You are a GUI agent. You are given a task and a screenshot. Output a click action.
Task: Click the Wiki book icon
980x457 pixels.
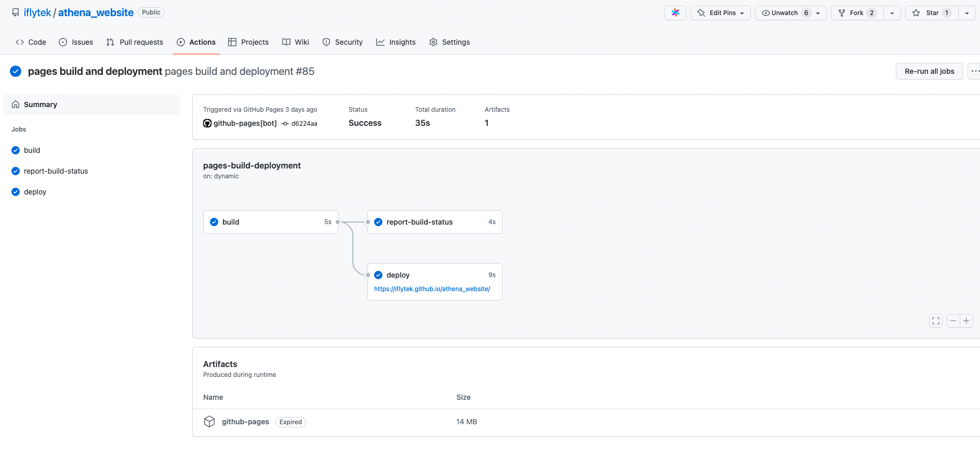(x=286, y=42)
